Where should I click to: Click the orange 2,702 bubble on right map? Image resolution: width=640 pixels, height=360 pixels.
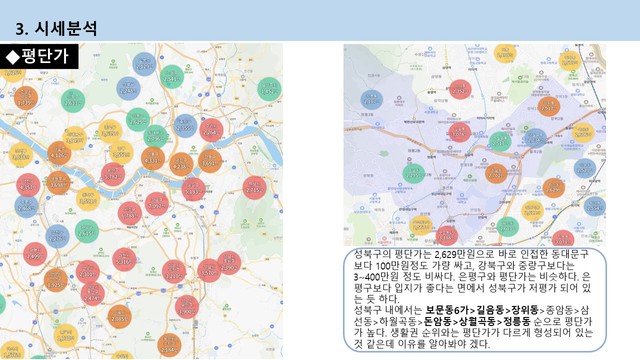496,172
